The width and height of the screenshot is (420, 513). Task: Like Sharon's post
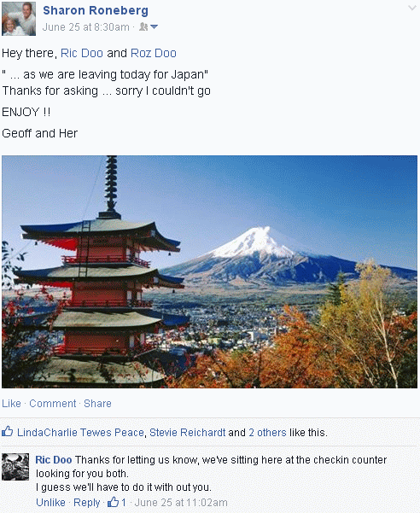11,404
